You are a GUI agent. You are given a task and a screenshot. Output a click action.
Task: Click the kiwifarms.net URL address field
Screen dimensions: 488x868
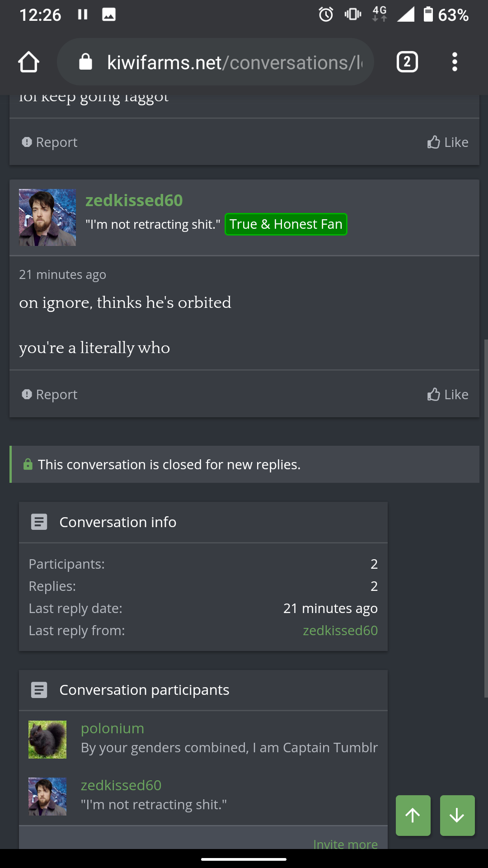[234, 62]
